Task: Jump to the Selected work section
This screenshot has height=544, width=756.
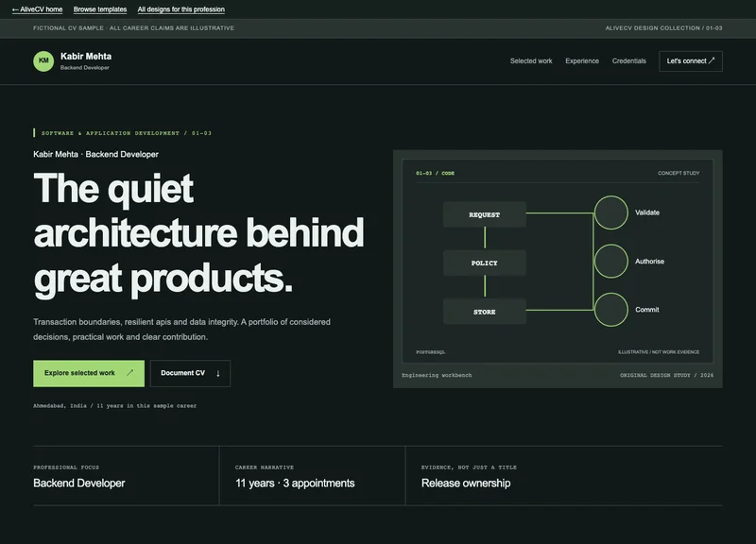Action: pyautogui.click(x=531, y=61)
